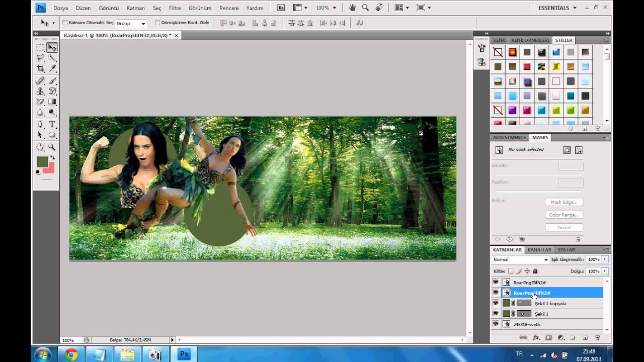Image resolution: width=644 pixels, height=362 pixels.
Task: Open the Katman menu
Action: [136, 8]
